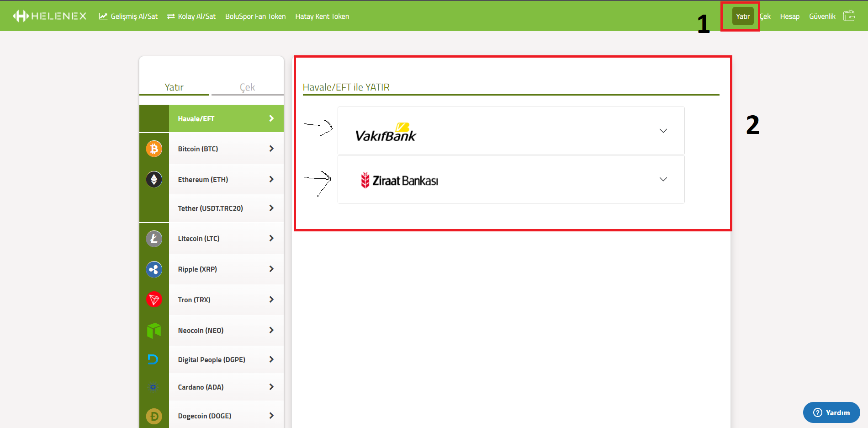Click the Neocoin cube icon
This screenshot has height=428, width=868.
pos(154,330)
